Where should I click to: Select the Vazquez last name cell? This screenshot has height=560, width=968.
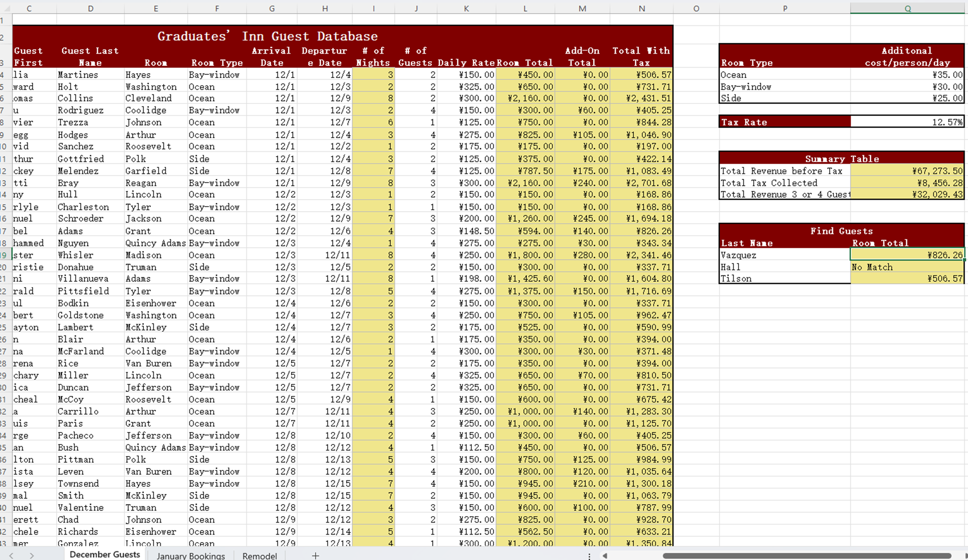(784, 255)
